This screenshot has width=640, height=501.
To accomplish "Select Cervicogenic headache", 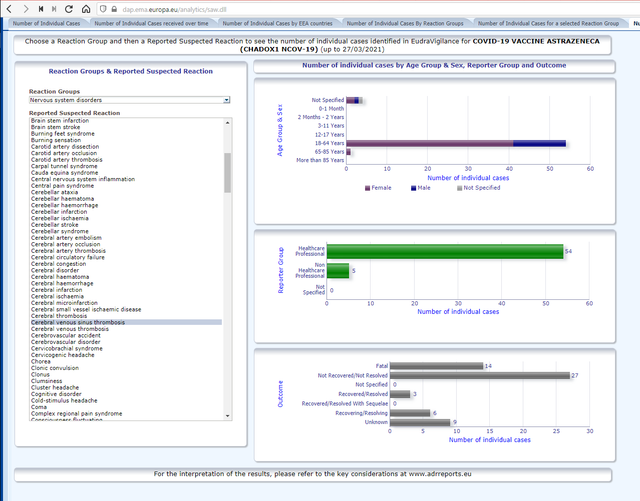I will click(62, 355).
